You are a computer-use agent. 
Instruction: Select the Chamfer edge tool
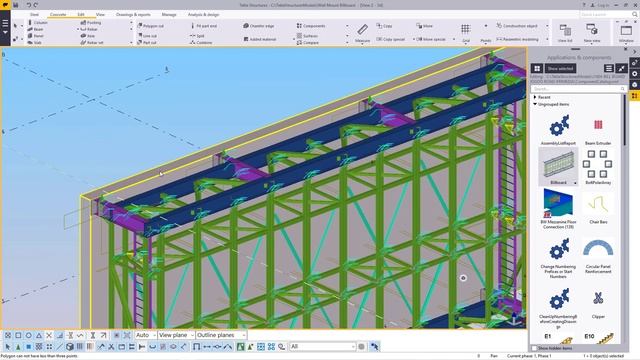click(x=259, y=26)
